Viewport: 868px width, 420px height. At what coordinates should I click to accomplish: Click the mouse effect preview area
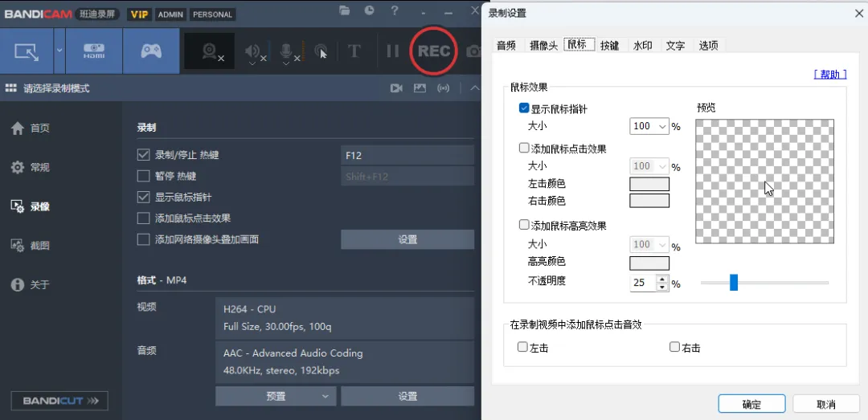click(764, 181)
